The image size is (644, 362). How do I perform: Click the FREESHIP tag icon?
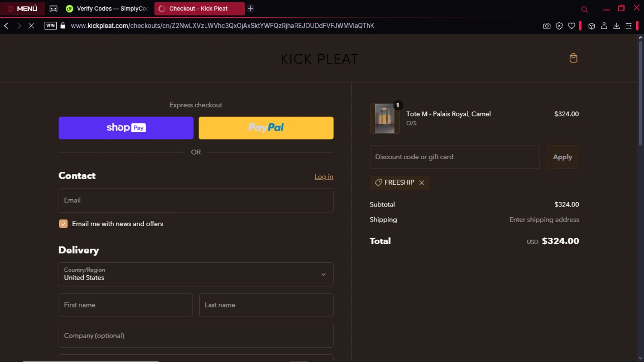coord(378,183)
